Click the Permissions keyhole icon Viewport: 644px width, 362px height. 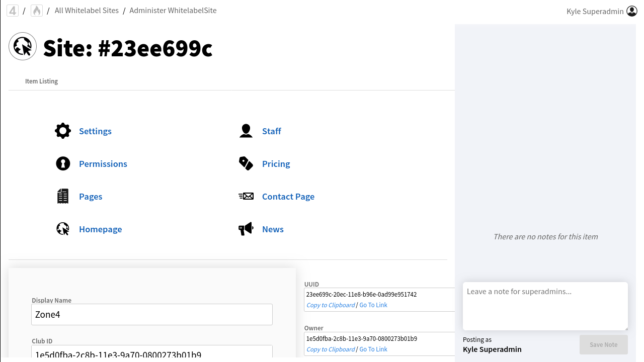tap(63, 163)
